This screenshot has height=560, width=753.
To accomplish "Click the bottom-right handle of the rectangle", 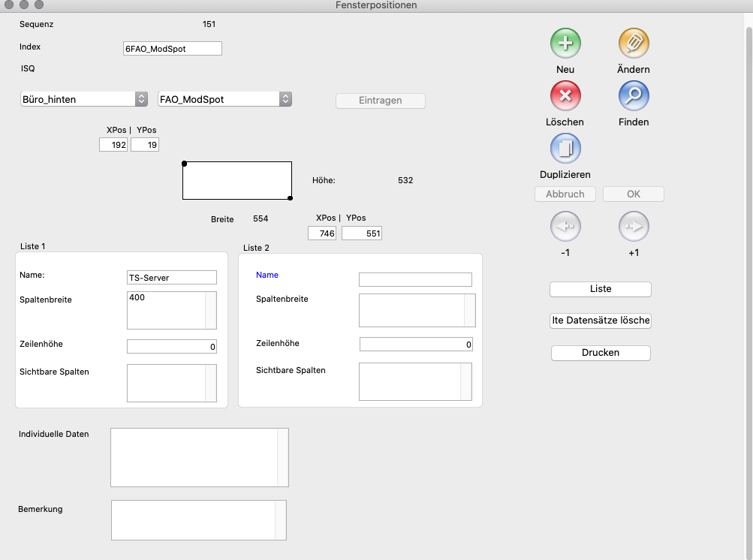I will (x=291, y=198).
